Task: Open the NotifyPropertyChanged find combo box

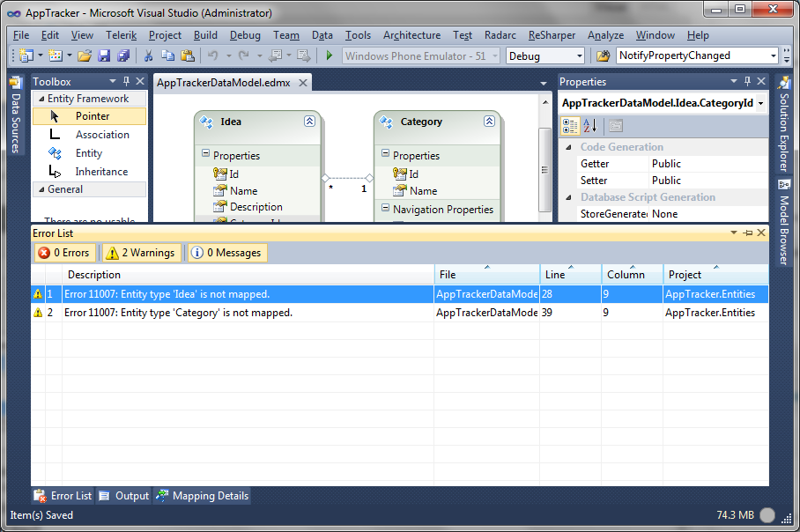Action: point(774,55)
